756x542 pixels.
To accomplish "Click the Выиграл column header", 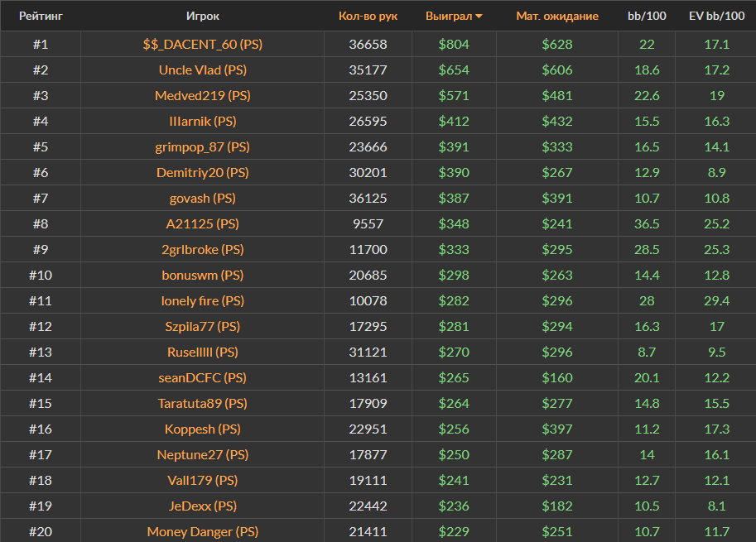I will click(x=448, y=17).
